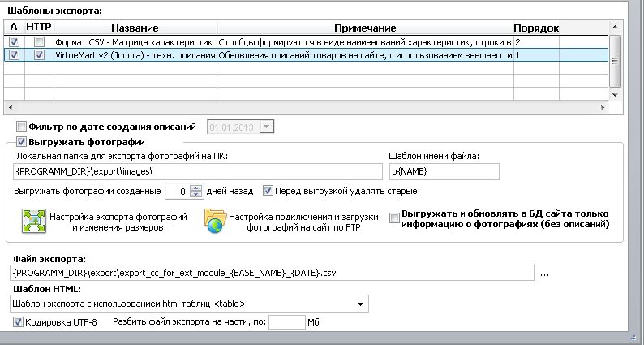Browse for export file with ellipsis button
The image size is (644, 345).
pos(544,274)
